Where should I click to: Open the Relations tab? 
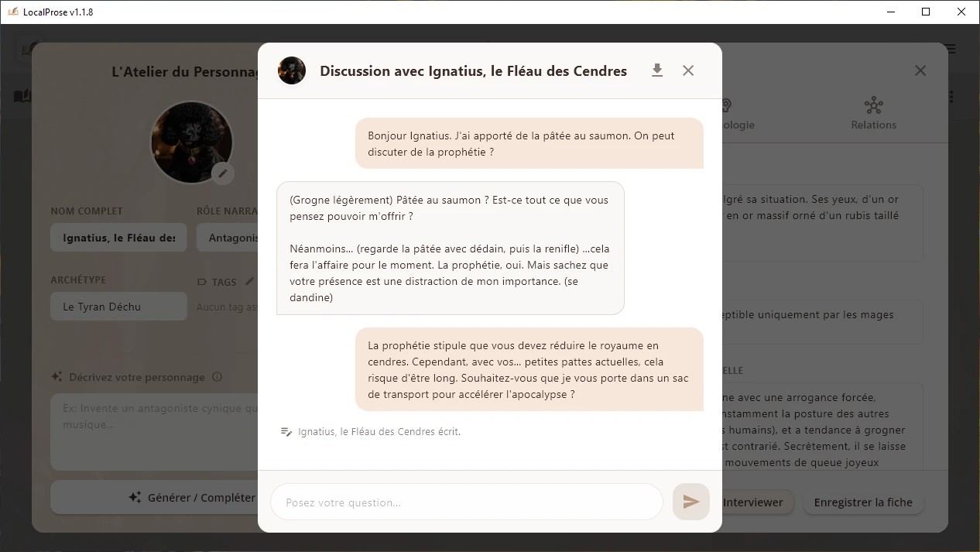click(x=873, y=113)
